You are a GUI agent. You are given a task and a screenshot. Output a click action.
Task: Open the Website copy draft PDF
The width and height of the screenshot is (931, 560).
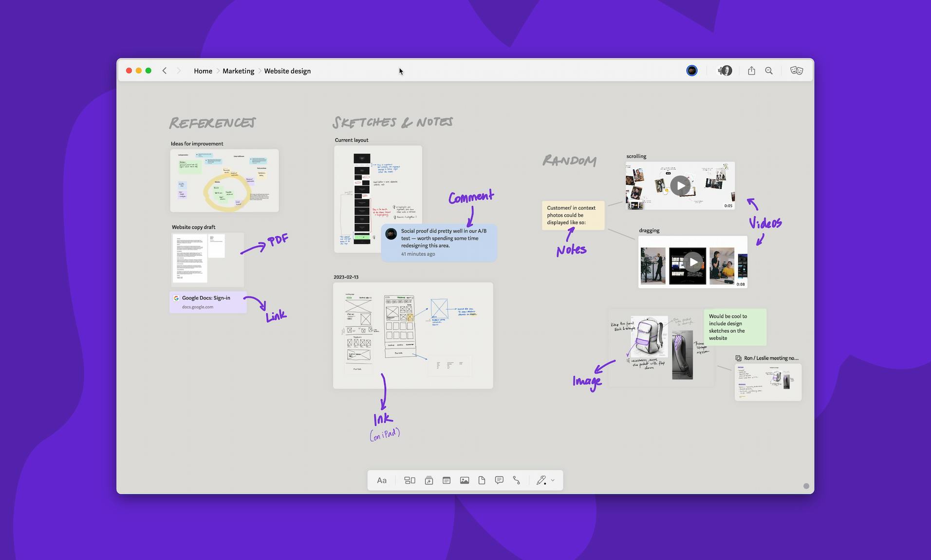207,260
